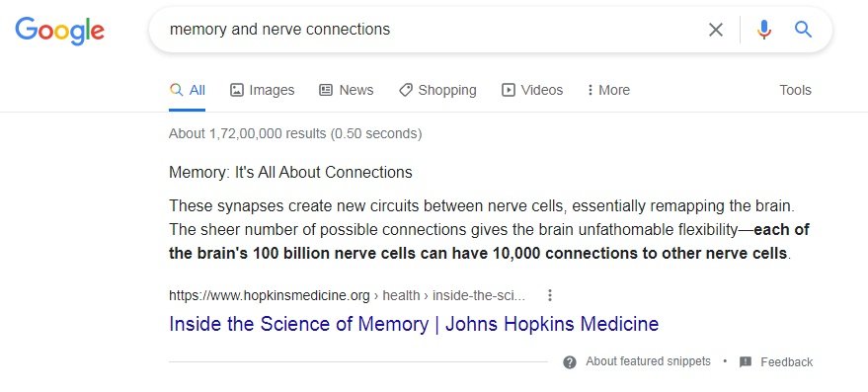Click the Images tab picture icon
The width and height of the screenshot is (868, 392).
point(237,90)
